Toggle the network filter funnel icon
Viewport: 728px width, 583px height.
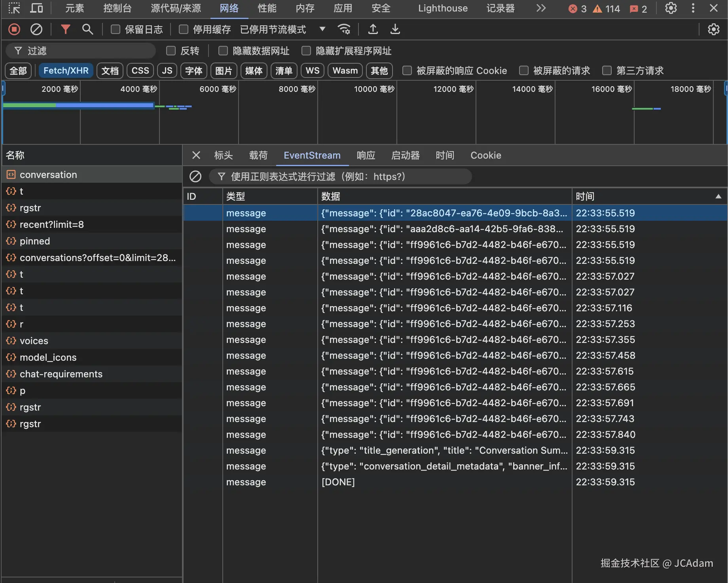click(65, 29)
